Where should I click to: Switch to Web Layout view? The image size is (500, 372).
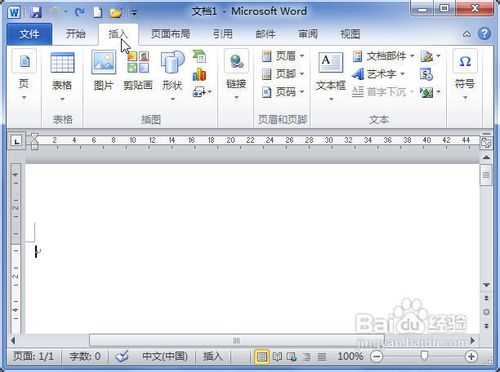(292, 357)
